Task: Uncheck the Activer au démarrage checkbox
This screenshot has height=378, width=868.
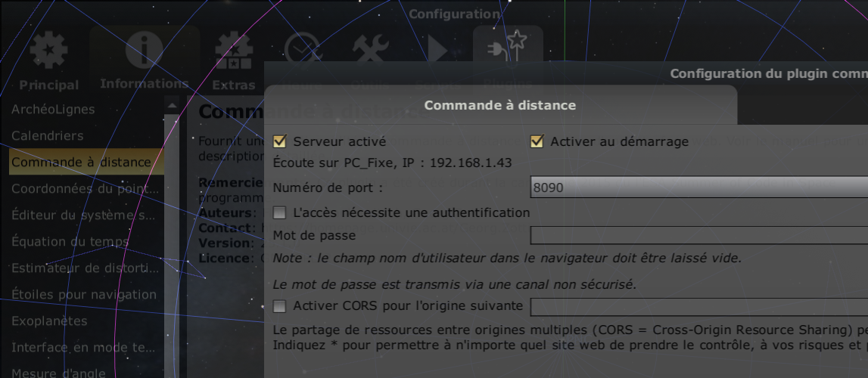Action: [x=537, y=141]
